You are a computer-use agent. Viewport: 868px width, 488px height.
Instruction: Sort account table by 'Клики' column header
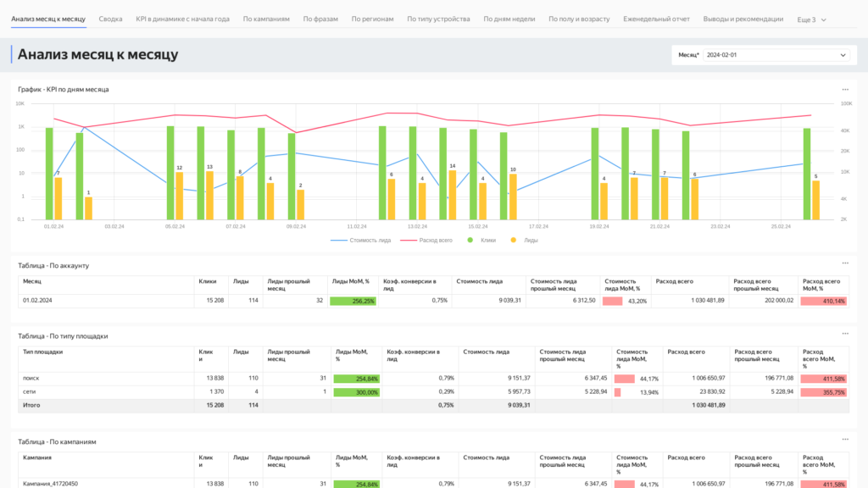coord(208,281)
